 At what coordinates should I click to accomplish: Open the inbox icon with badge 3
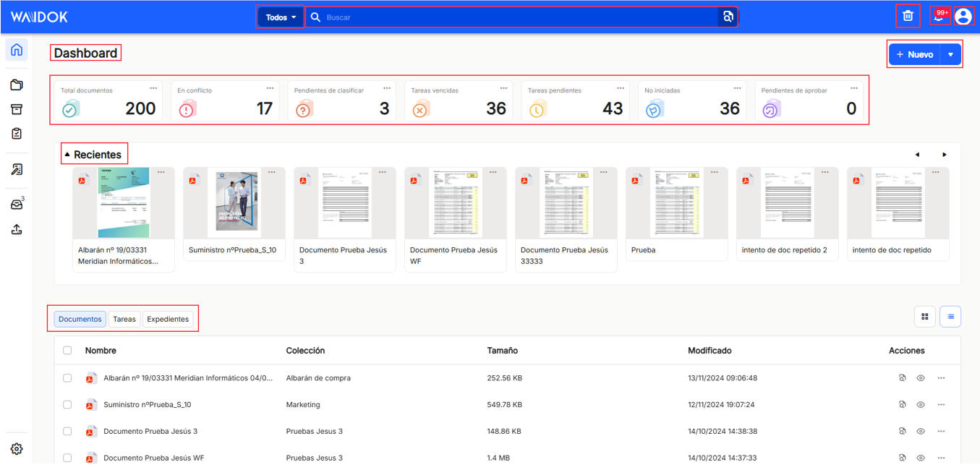pos(17,205)
